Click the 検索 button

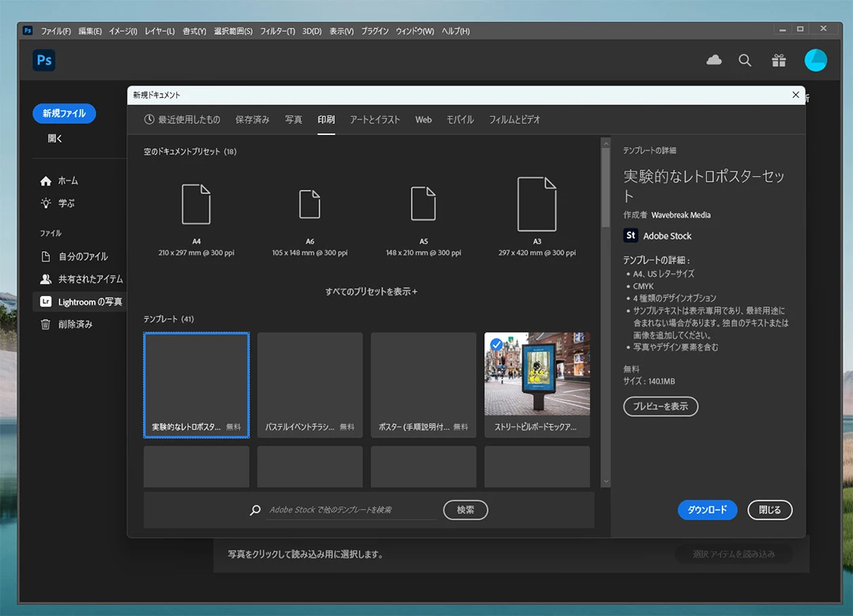(465, 510)
